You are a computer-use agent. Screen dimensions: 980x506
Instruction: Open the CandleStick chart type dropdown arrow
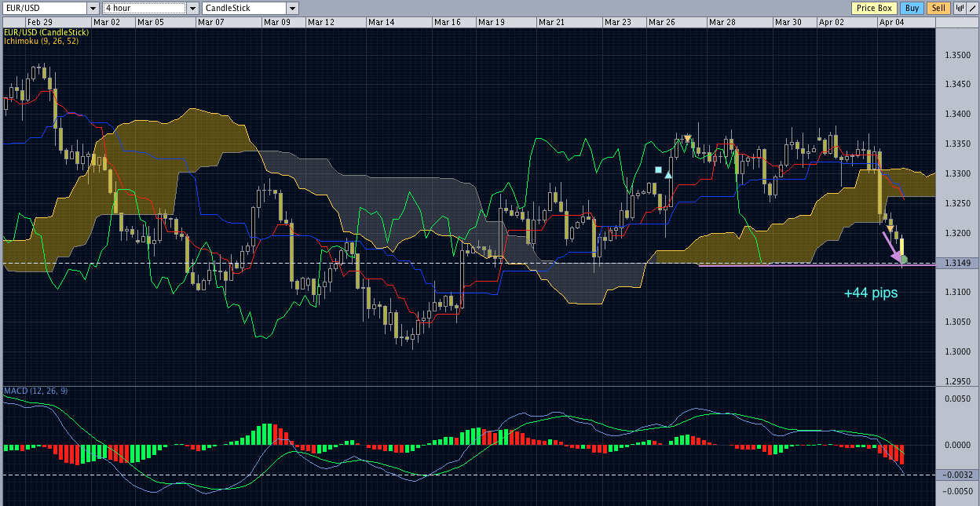(x=292, y=8)
